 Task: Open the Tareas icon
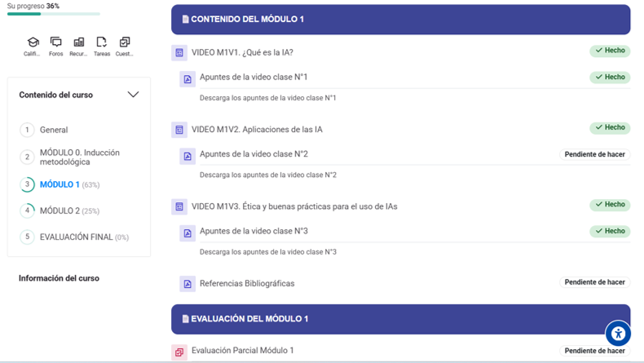[x=102, y=43]
